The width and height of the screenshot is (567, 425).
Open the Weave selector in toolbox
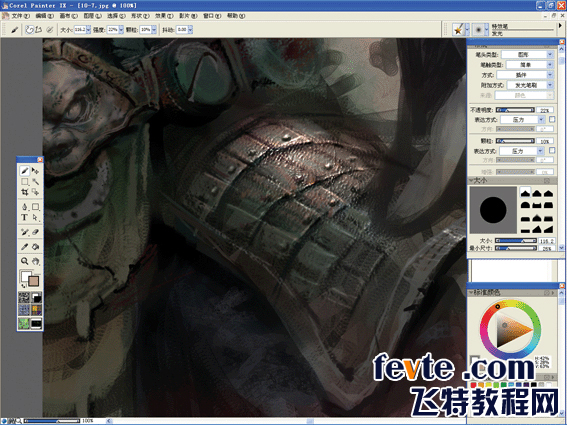pos(36,310)
